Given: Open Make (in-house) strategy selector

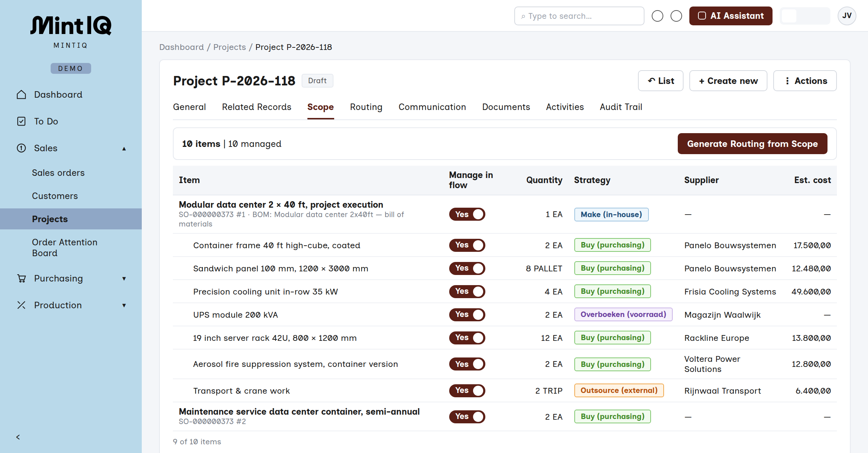Looking at the screenshot, I should pyautogui.click(x=611, y=214).
